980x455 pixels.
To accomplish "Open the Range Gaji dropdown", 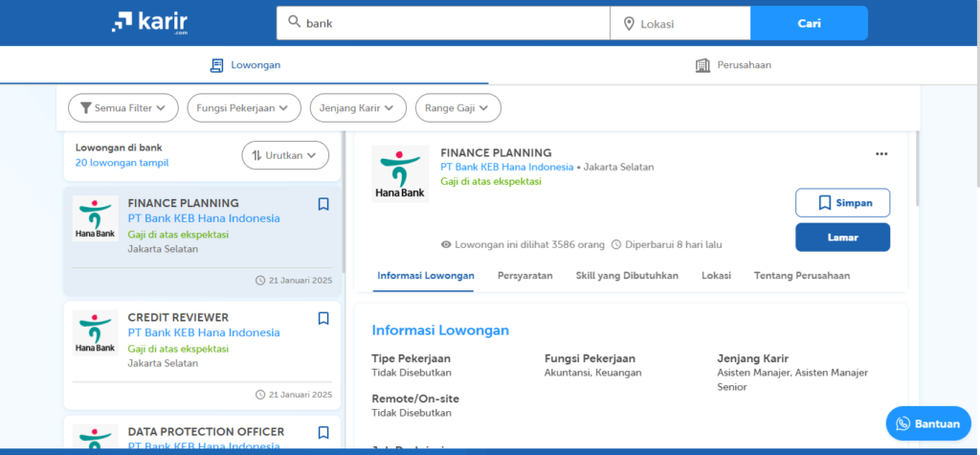I will 458,107.
